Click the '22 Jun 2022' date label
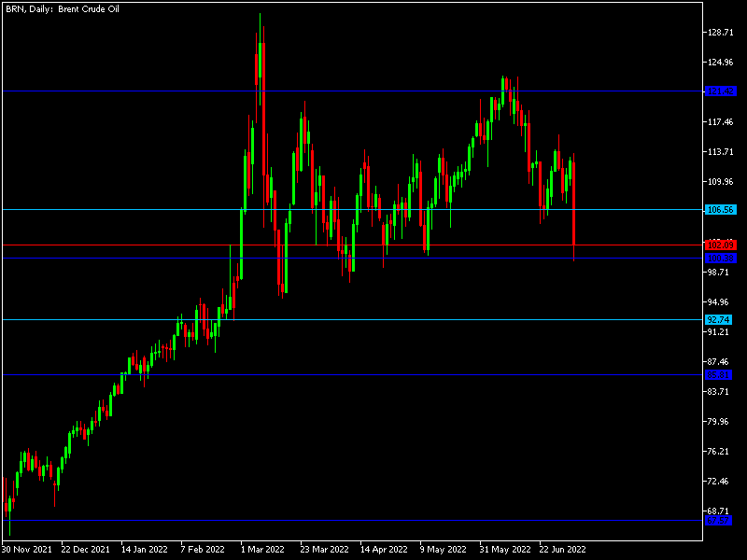The width and height of the screenshot is (747, 560). pyautogui.click(x=562, y=550)
